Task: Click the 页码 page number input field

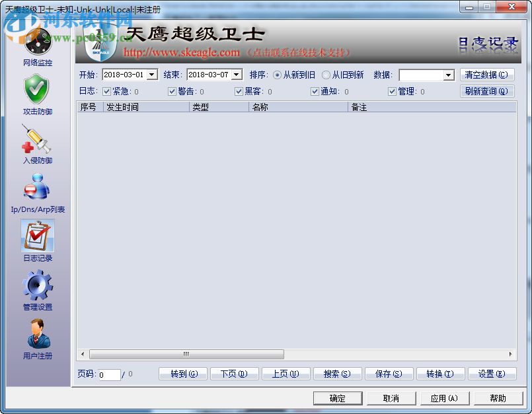Action: pyautogui.click(x=109, y=373)
